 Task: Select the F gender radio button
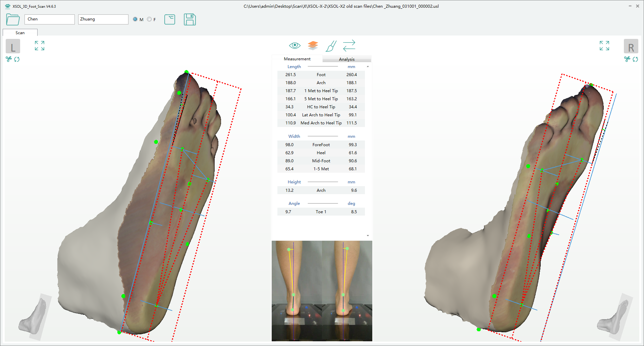point(149,19)
